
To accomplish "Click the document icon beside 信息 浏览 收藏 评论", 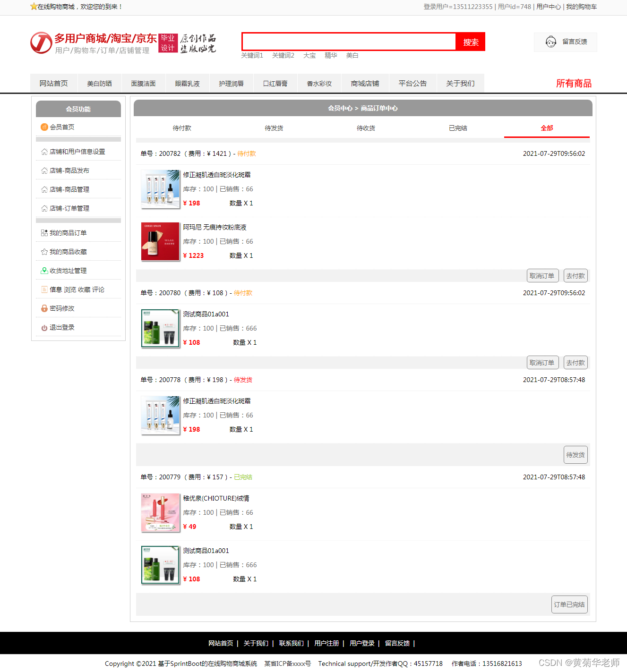I will click(44, 289).
